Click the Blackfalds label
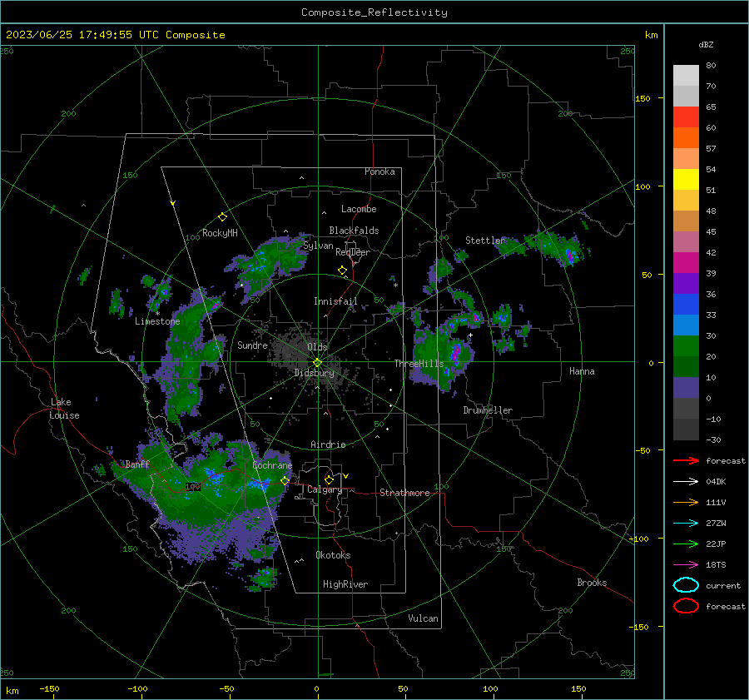 point(354,231)
